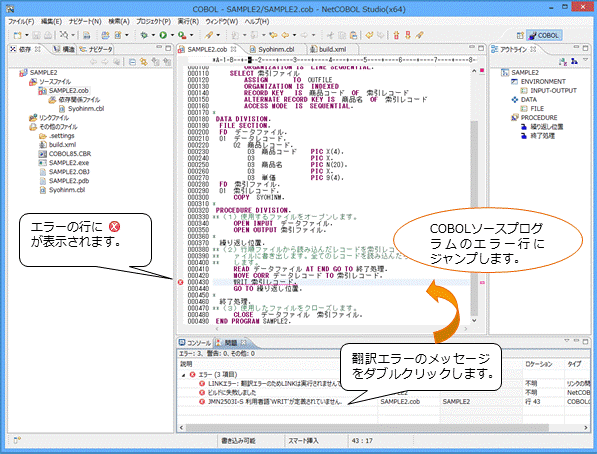Open the ヘルプ(H) menu
The width and height of the screenshot is (597, 454).
[257, 21]
